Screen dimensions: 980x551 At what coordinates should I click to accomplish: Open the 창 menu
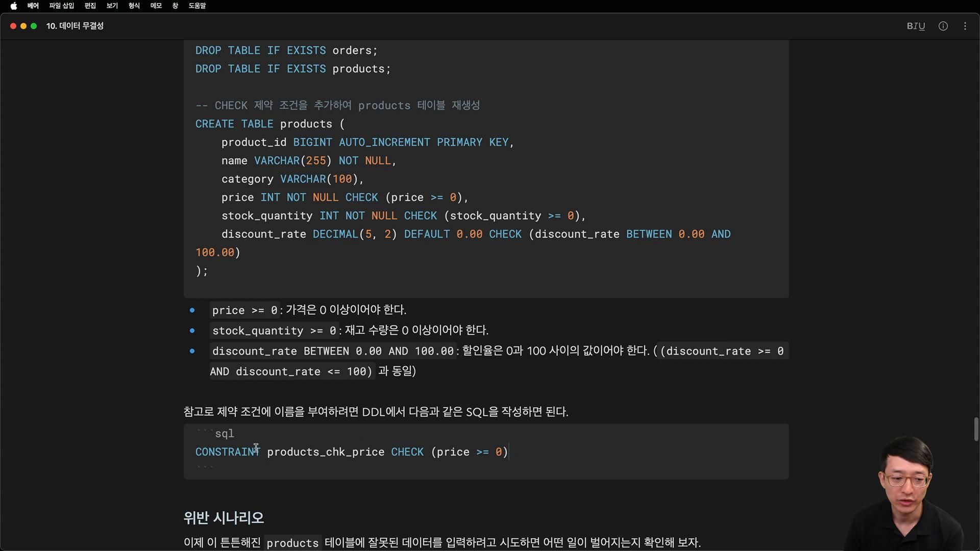click(x=175, y=6)
